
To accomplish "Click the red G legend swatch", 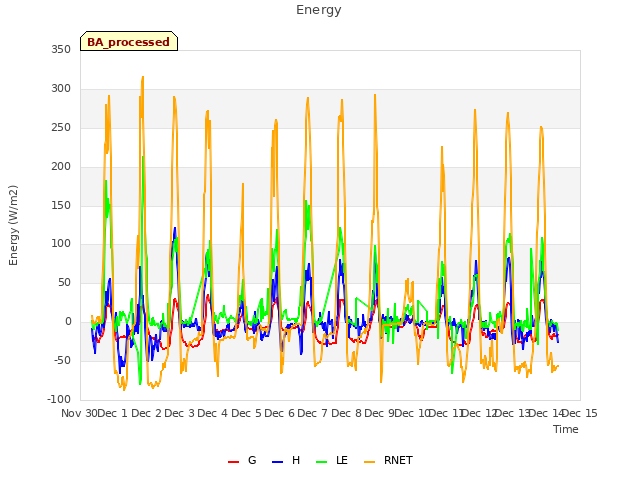I will click(233, 462).
